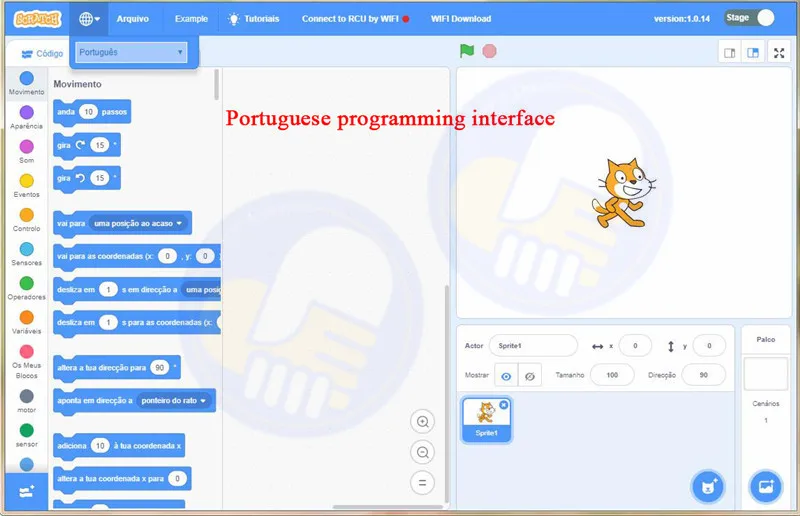Select the motor category
The height and width of the screenshot is (516, 800).
click(27, 401)
